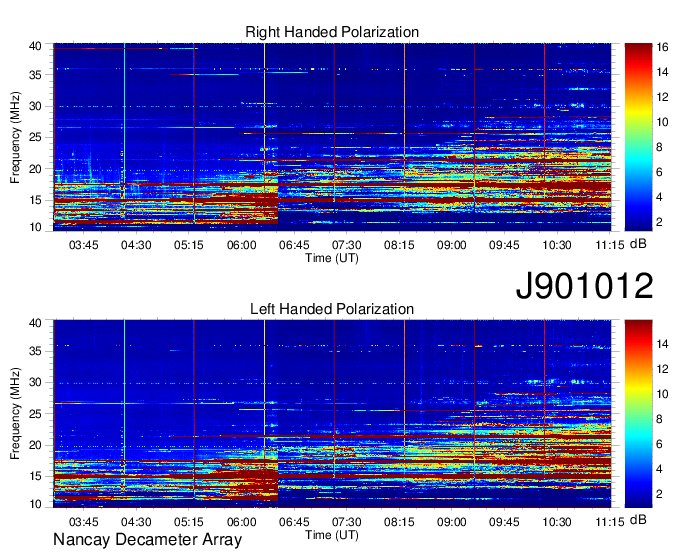Click 03:45 time tick of left-handed plot
The image size is (680, 552).
coord(84,522)
